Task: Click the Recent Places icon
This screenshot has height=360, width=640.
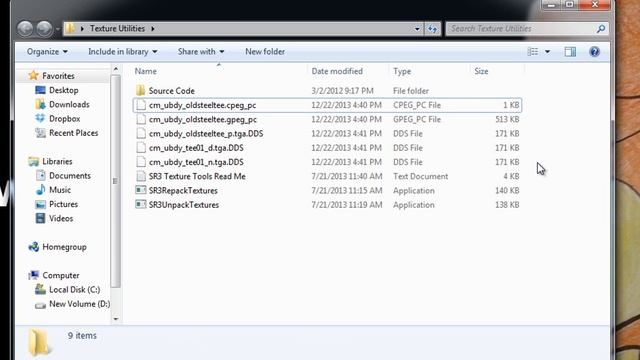Action: tap(40, 133)
